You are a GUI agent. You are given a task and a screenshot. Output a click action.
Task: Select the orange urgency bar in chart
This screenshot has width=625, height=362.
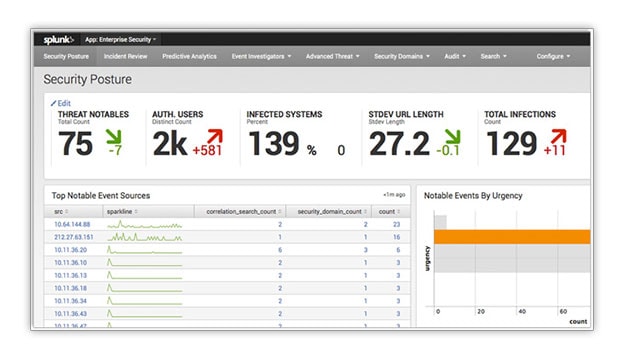(x=512, y=237)
